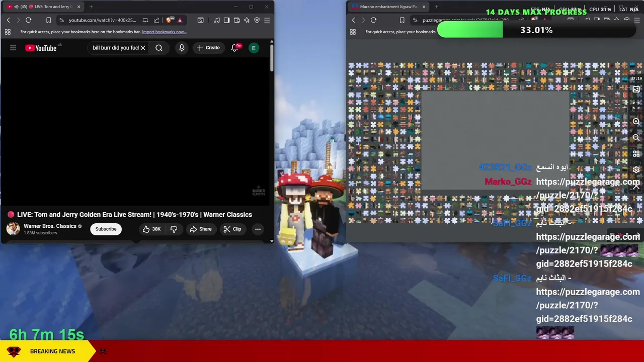Open install/cast icon in YouTube address bar
The image size is (644, 362).
pos(145,20)
